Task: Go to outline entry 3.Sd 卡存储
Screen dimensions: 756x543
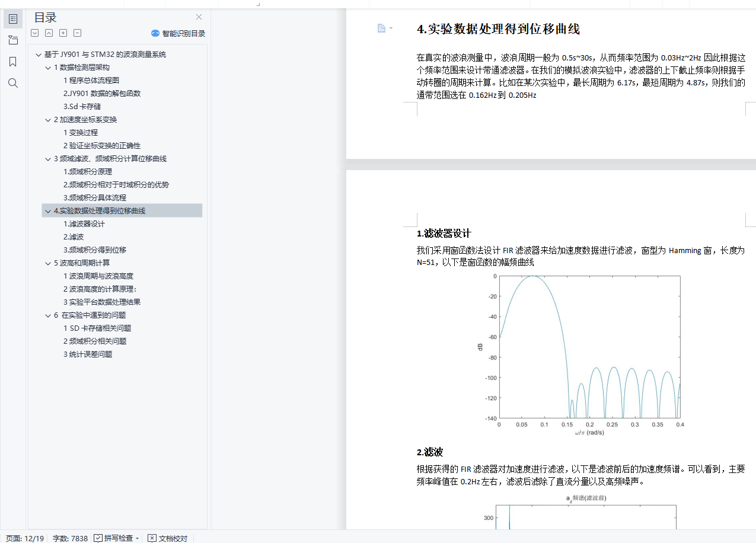Action: 82,107
